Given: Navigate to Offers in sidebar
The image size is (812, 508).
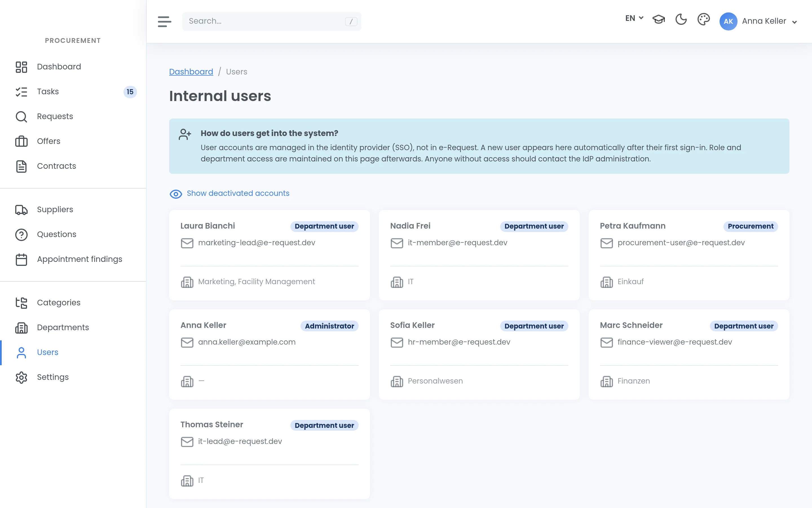Looking at the screenshot, I should (73, 141).
